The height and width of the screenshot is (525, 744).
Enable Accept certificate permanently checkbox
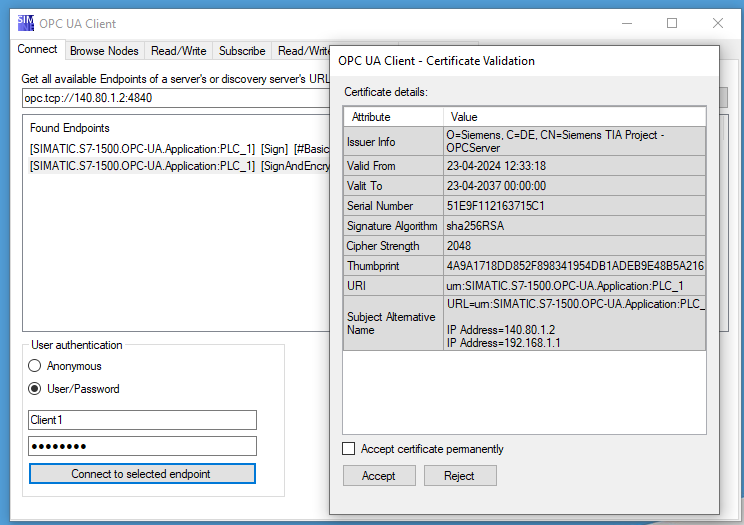[x=349, y=449]
